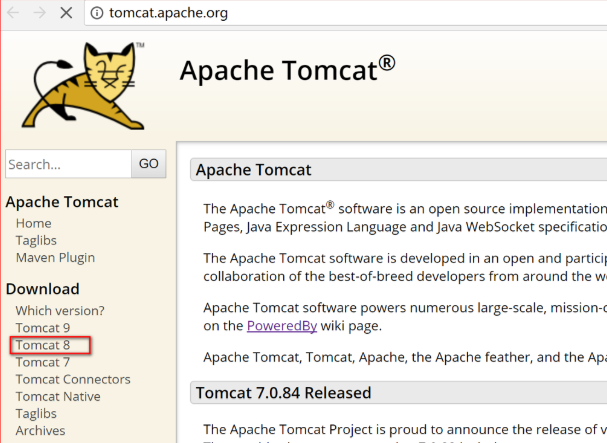
Task: Click the site information icon in address bar
Action: [97, 13]
